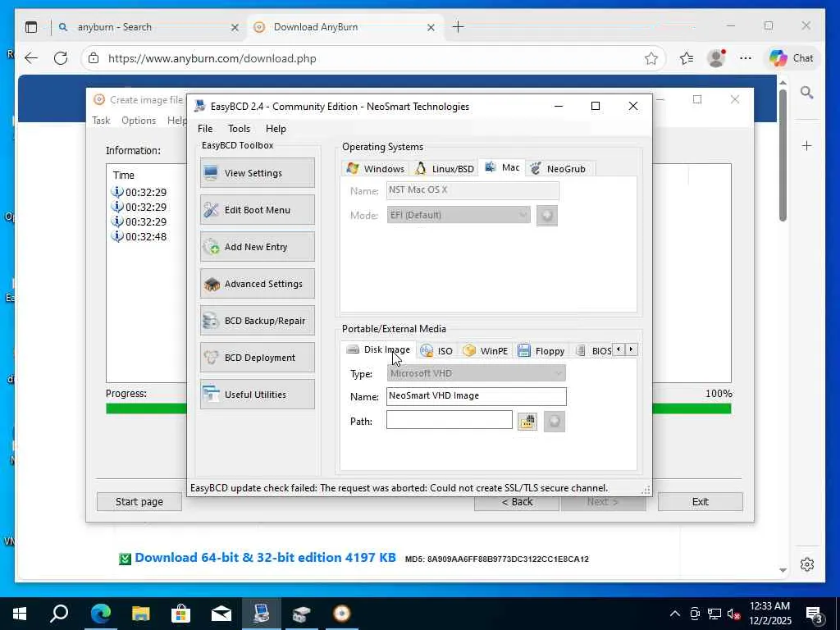The height and width of the screenshot is (630, 840).
Task: Open a new browser tab
Action: 458,27
